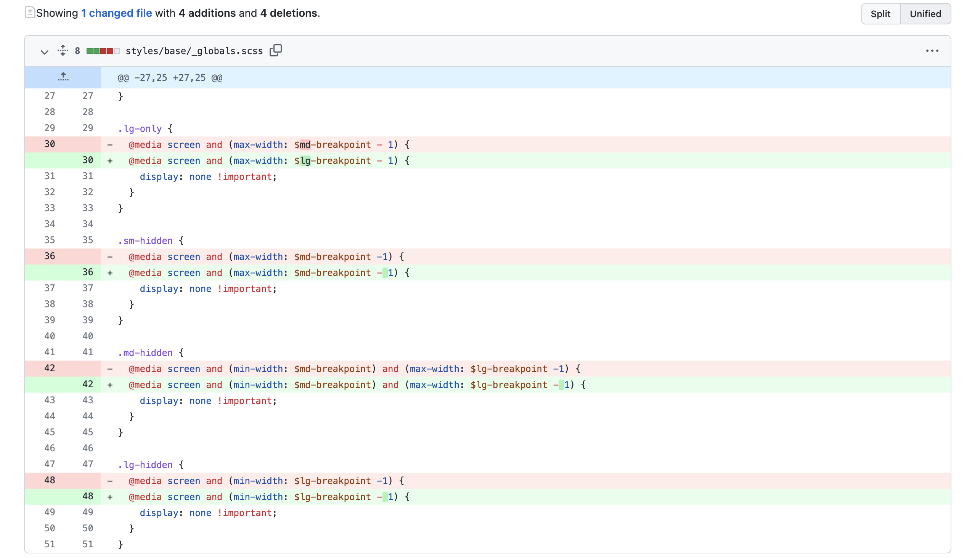Click the .lg-hidden selector on line 47
Viewport: 980px width, 558px height.
[145, 465]
